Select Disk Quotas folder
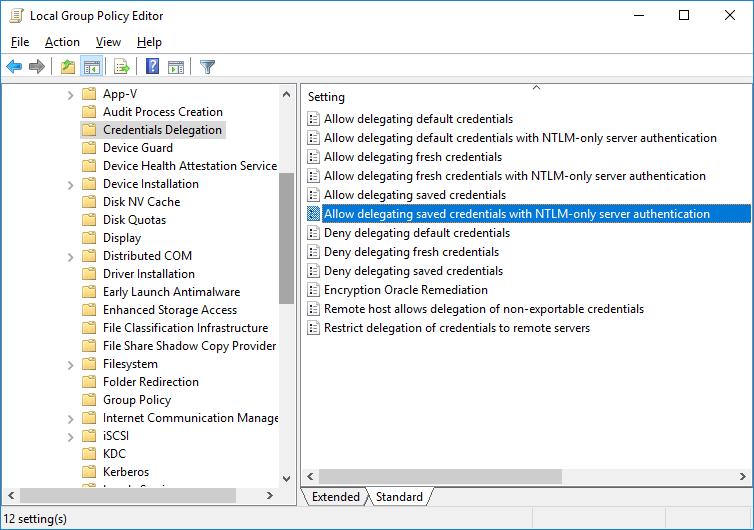 click(x=134, y=220)
